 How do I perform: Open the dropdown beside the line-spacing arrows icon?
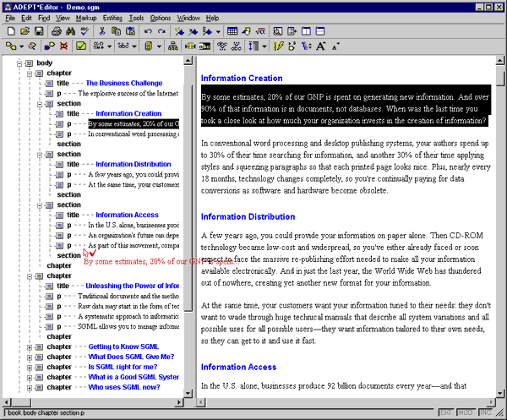click(x=264, y=46)
